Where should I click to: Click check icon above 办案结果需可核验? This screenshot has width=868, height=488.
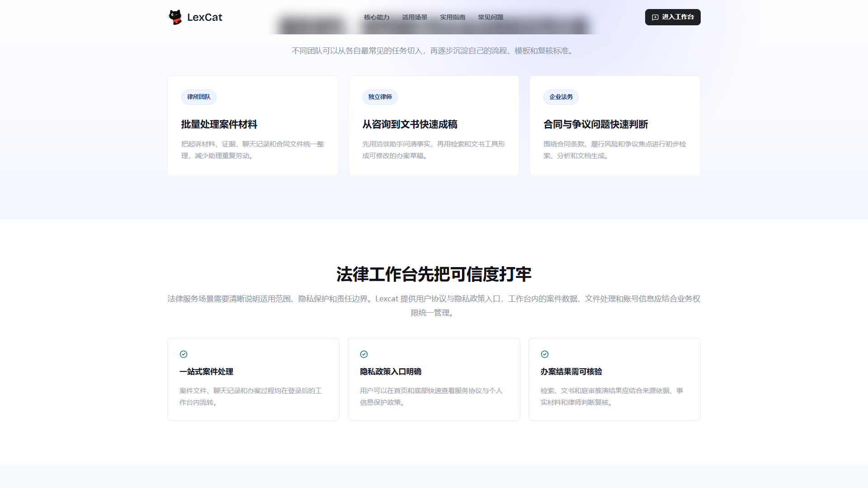pyautogui.click(x=545, y=354)
